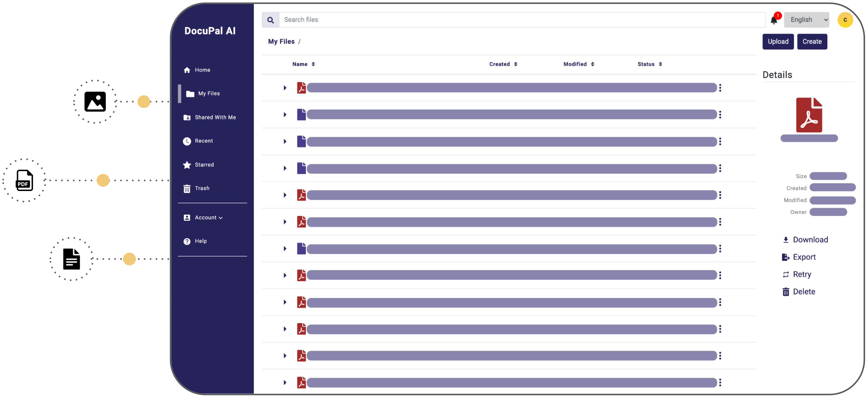This screenshot has height=397, width=868.
Task: Click the Upload button
Action: click(778, 42)
